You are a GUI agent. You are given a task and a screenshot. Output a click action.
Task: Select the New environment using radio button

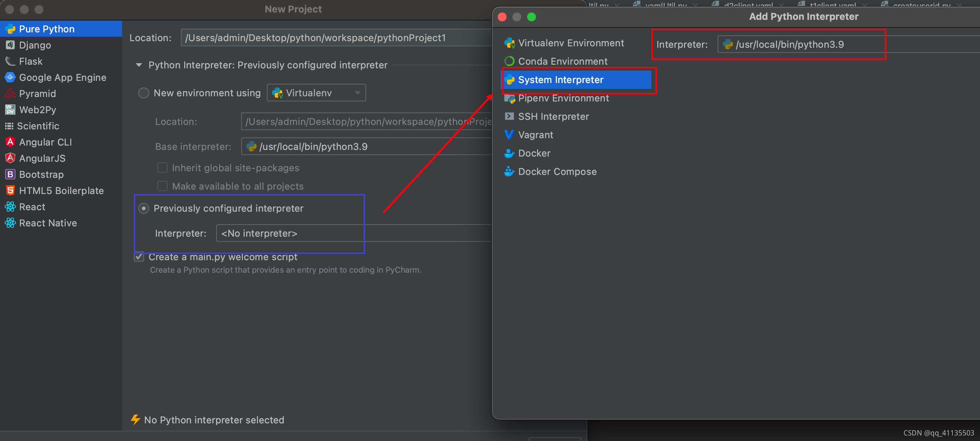[143, 93]
